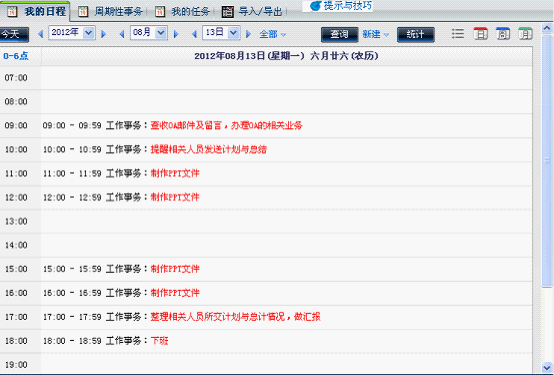554x375 pixels.
Task: Open the 查收OA邮件及留言 event
Action: click(226, 125)
